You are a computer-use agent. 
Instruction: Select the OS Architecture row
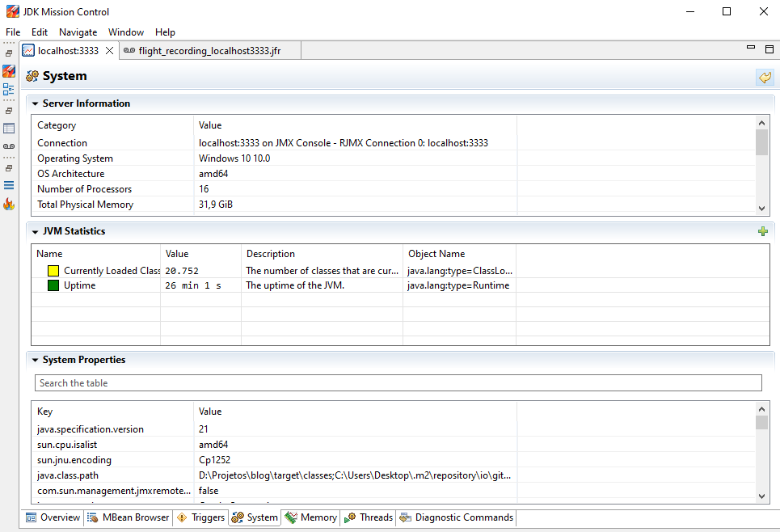pos(394,174)
